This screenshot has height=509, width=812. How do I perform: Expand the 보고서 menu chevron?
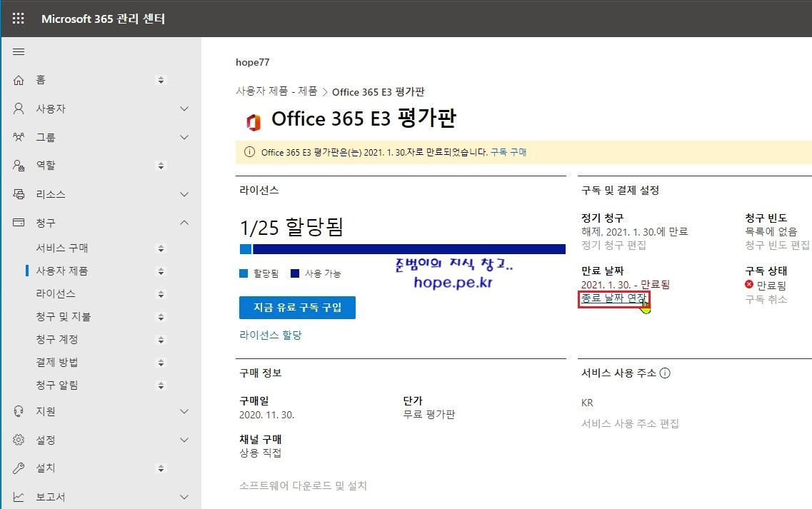(184, 497)
